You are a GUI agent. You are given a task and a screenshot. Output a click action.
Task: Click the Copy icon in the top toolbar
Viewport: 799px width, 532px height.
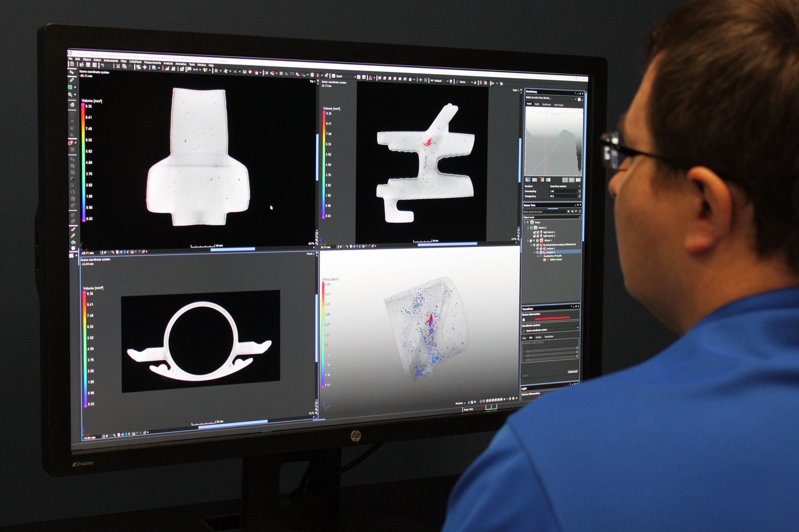pyautogui.click(x=124, y=66)
